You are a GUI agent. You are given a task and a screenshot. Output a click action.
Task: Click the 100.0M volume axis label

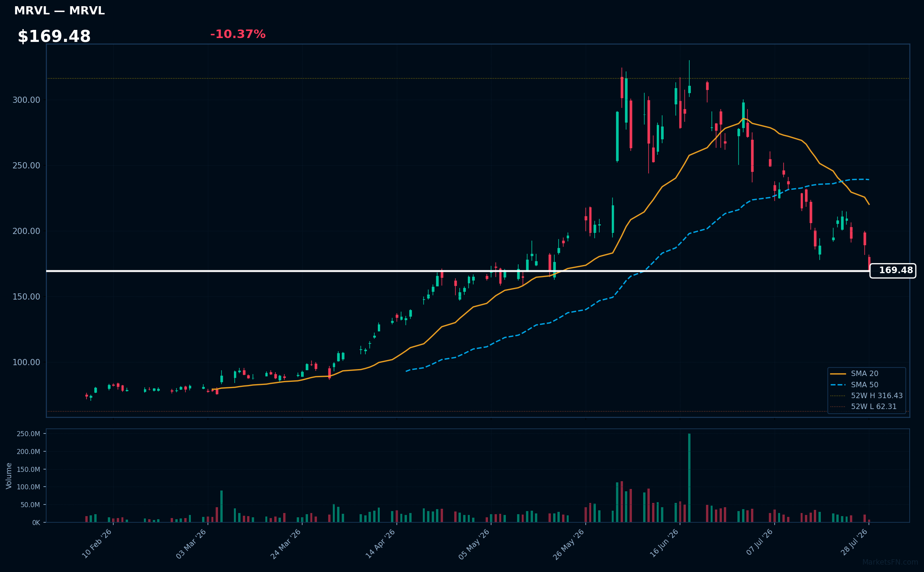coord(28,487)
